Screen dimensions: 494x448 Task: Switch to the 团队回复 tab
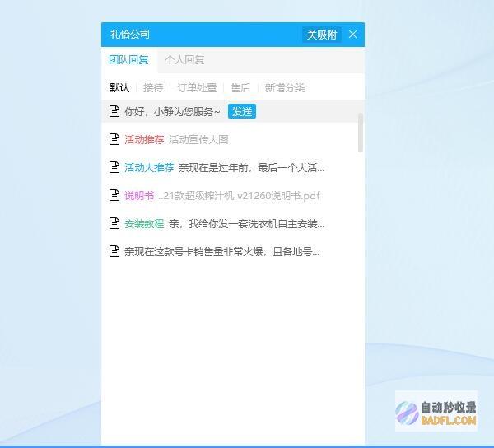[x=128, y=60]
